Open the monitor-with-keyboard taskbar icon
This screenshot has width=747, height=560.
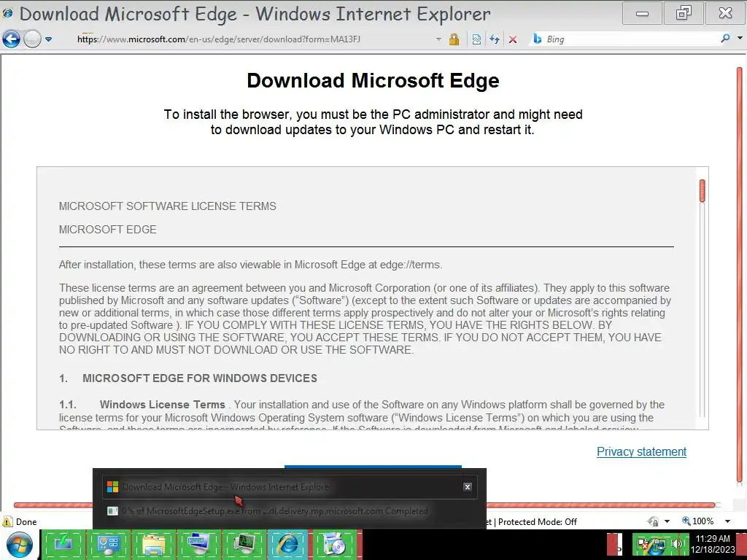(198, 544)
